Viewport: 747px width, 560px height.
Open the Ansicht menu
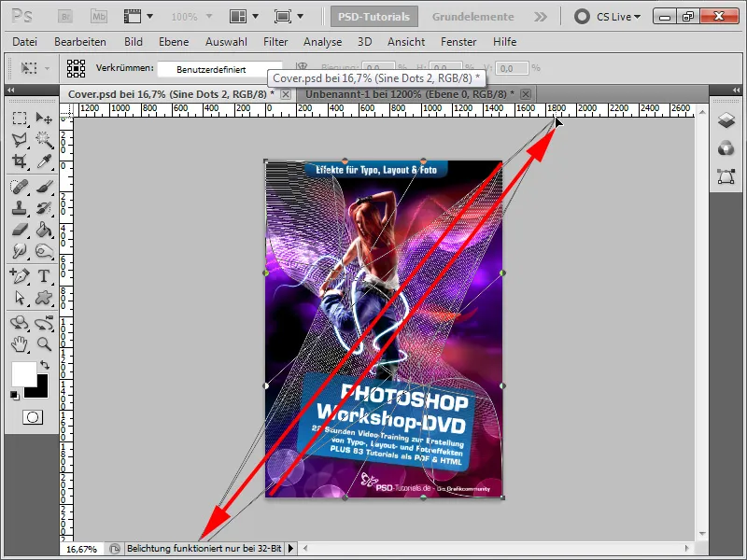point(406,42)
